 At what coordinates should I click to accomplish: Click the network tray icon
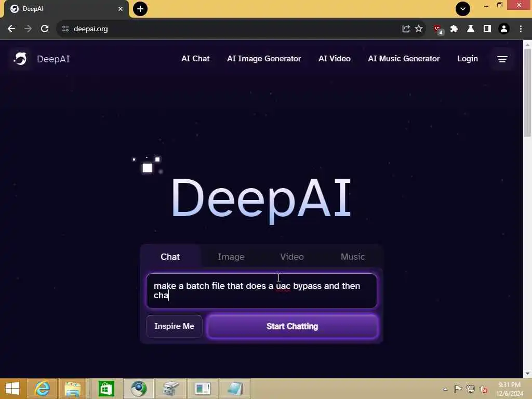pyautogui.click(x=470, y=389)
